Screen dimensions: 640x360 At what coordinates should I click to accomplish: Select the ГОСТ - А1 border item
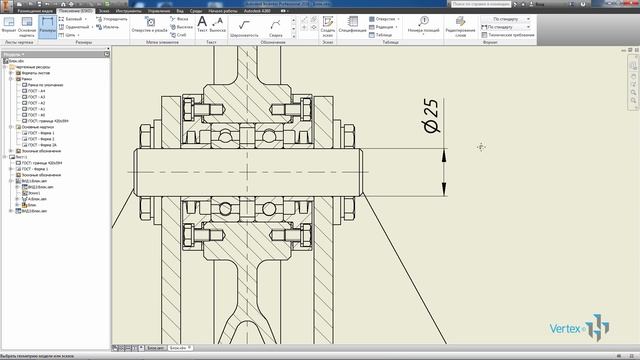33,109
